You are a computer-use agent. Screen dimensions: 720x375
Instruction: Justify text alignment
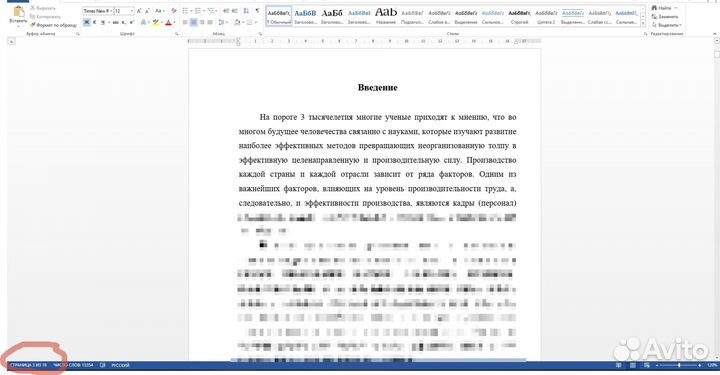[x=210, y=22]
